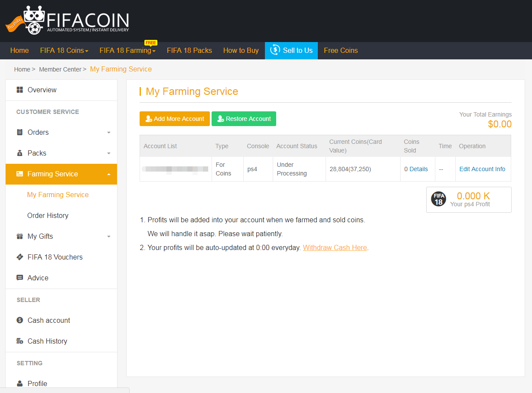
Task: Open My Gifts in the sidebar
Action: (61, 237)
